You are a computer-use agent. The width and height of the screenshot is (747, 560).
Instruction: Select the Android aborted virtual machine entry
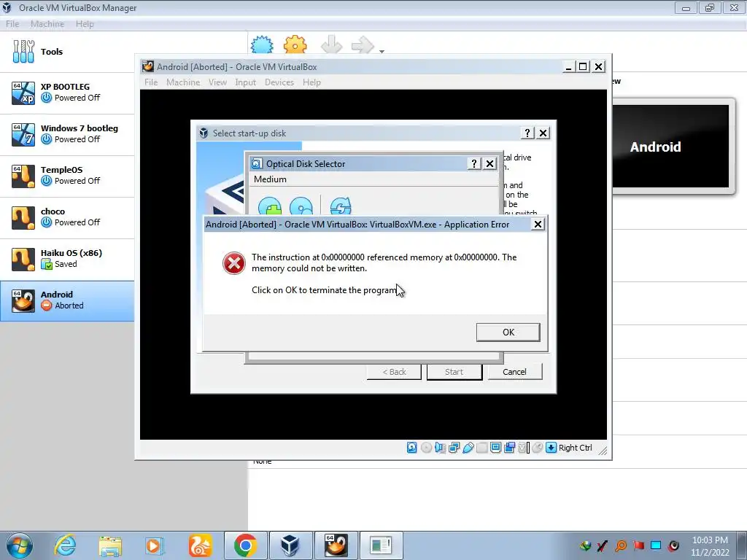coord(66,300)
